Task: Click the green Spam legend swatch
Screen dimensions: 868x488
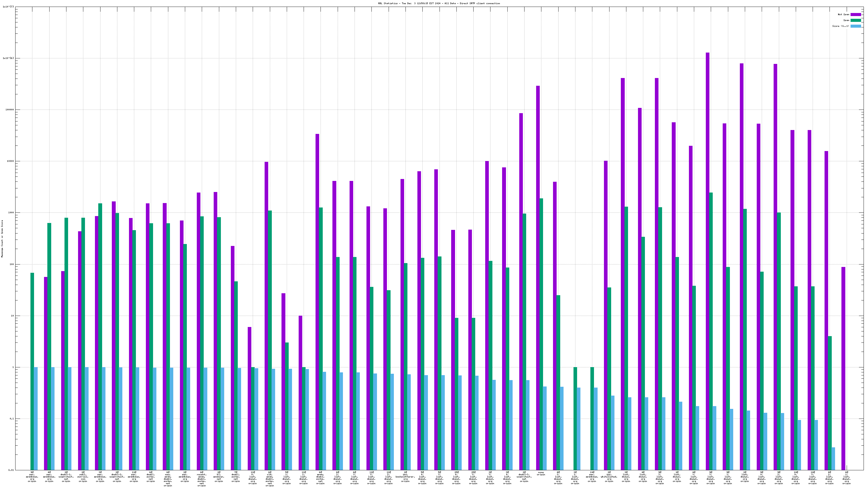Action: pos(856,20)
